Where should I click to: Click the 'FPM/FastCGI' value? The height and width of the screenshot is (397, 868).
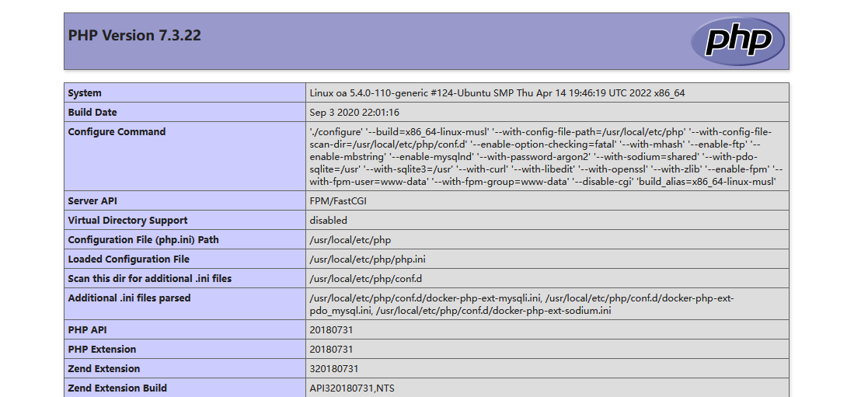pos(338,201)
